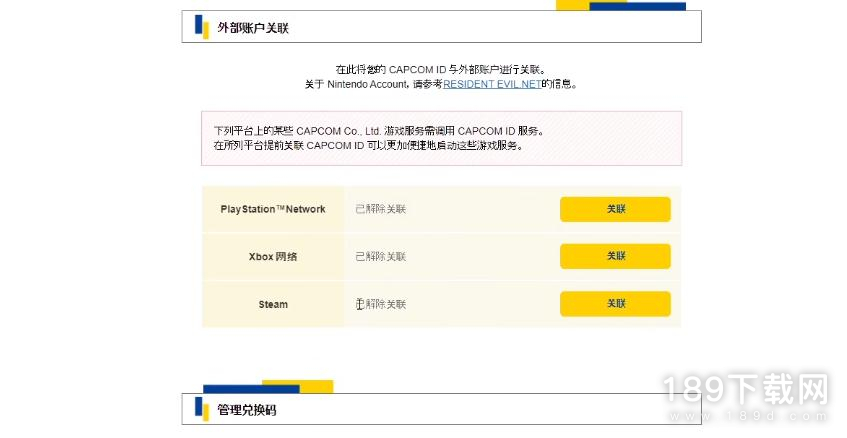Select the PlayStation™Network platform label
The height and width of the screenshot is (438, 847).
273,209
